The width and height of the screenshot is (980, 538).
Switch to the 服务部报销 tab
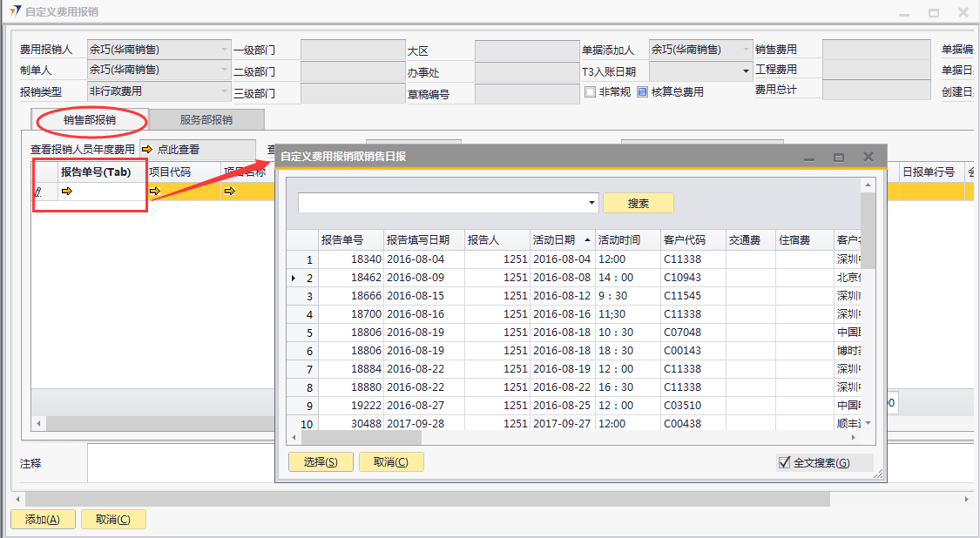(206, 119)
